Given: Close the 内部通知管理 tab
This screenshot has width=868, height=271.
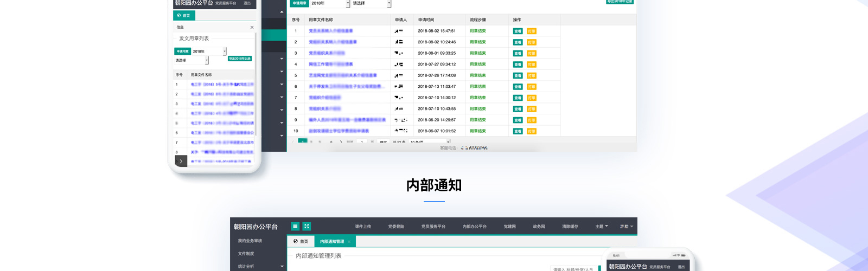Looking at the screenshot, I should tap(349, 242).
